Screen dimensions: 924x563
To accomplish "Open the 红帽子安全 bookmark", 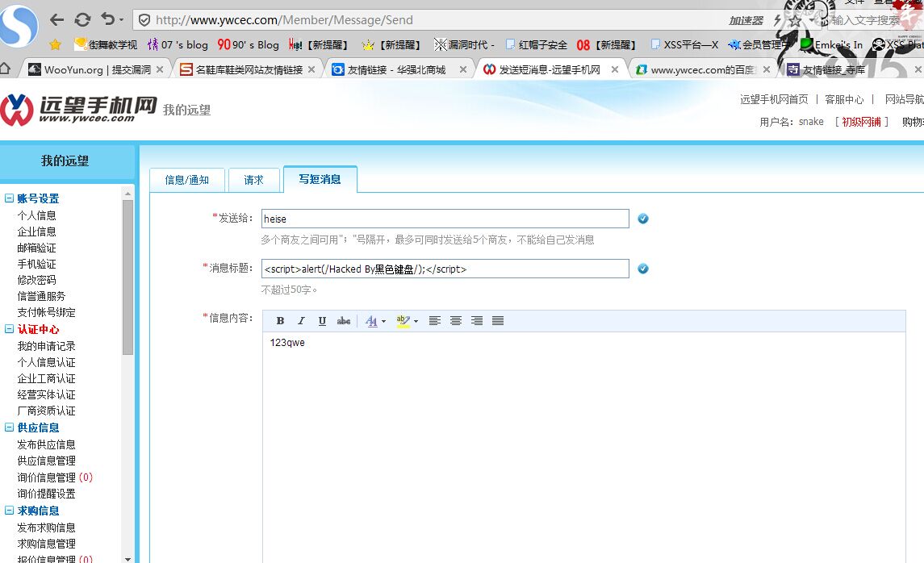I will tap(537, 44).
